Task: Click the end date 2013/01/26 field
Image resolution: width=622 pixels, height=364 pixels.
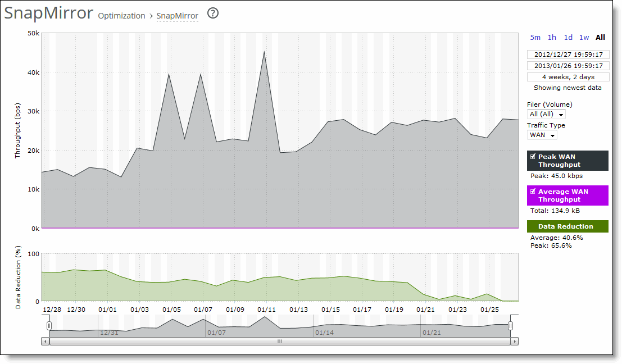Action: coord(567,65)
